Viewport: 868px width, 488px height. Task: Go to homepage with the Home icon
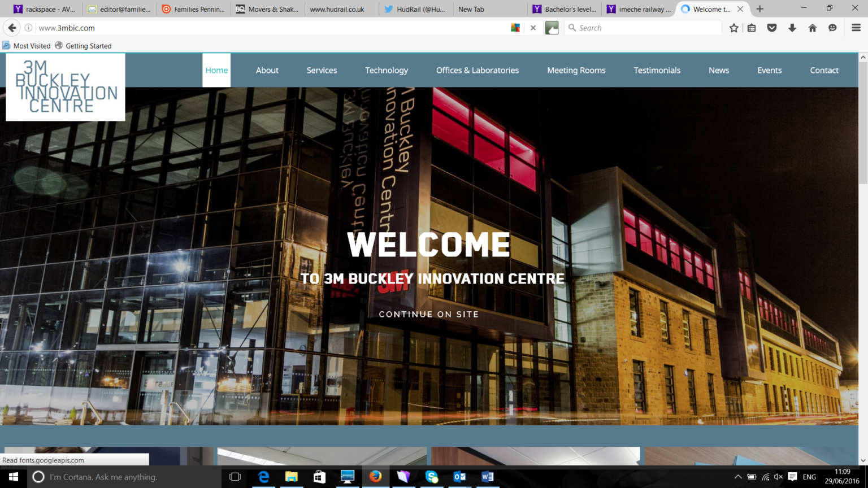813,27
